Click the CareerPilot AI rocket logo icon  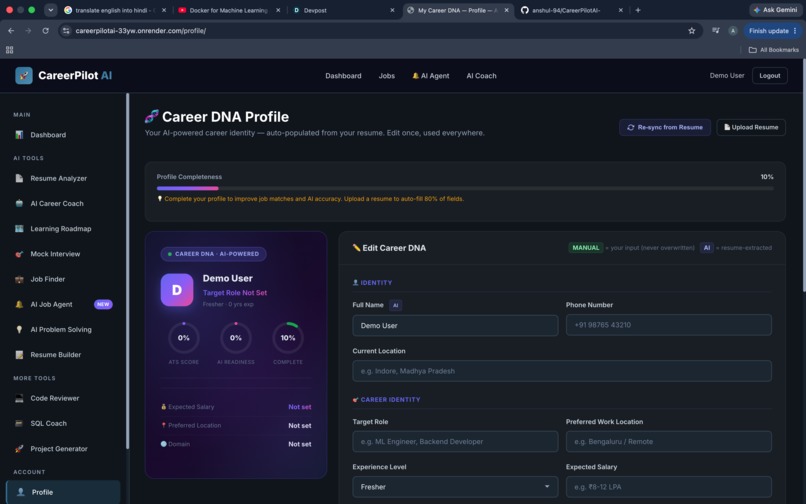(x=24, y=76)
